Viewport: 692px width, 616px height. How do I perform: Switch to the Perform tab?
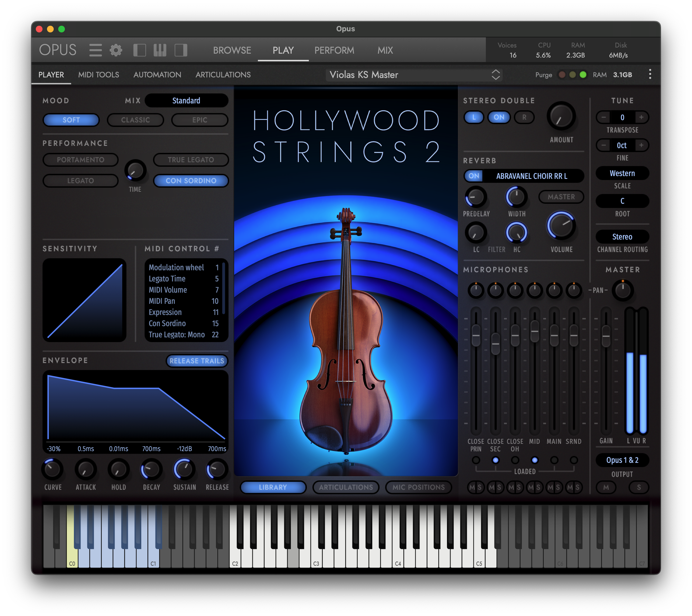pyautogui.click(x=334, y=50)
